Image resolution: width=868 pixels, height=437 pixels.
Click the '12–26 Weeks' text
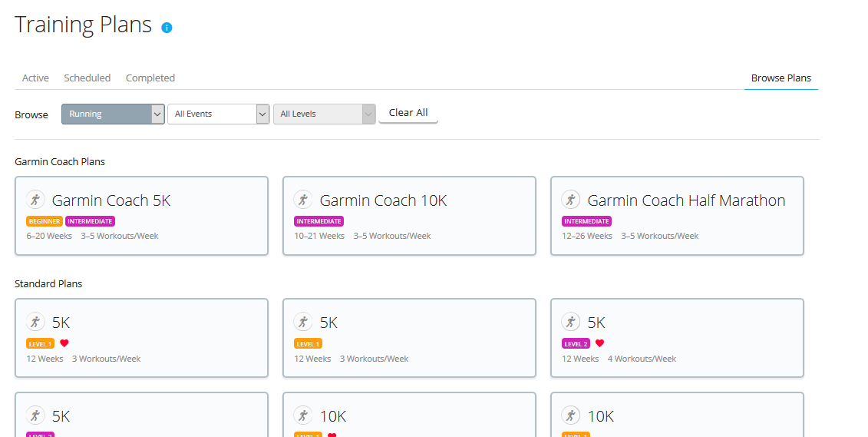pos(587,236)
